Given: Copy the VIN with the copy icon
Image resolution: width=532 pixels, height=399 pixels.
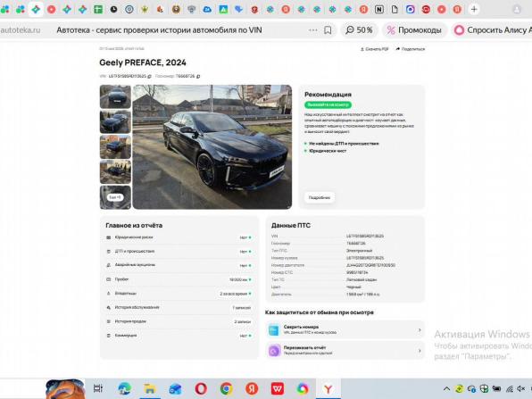Looking at the screenshot, I should click(149, 77).
